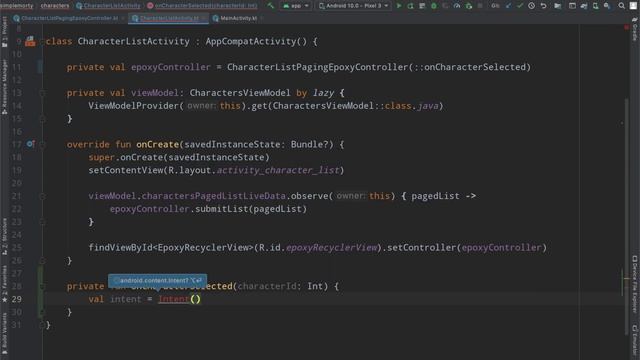Viewport: 640px width, 360px height.
Task: Collapse the observe lambda fold on line 21
Action: click(42, 196)
